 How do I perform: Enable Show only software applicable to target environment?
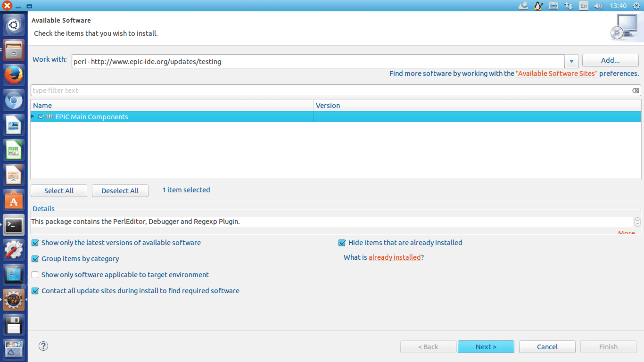tap(35, 275)
